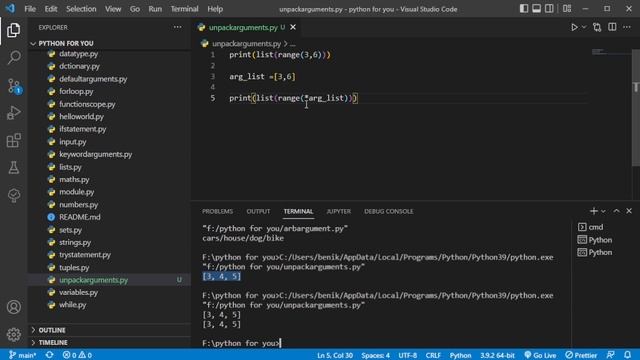Close the unpackarguments.py editor tab
This screenshot has height=360, width=640.
click(x=293, y=27)
